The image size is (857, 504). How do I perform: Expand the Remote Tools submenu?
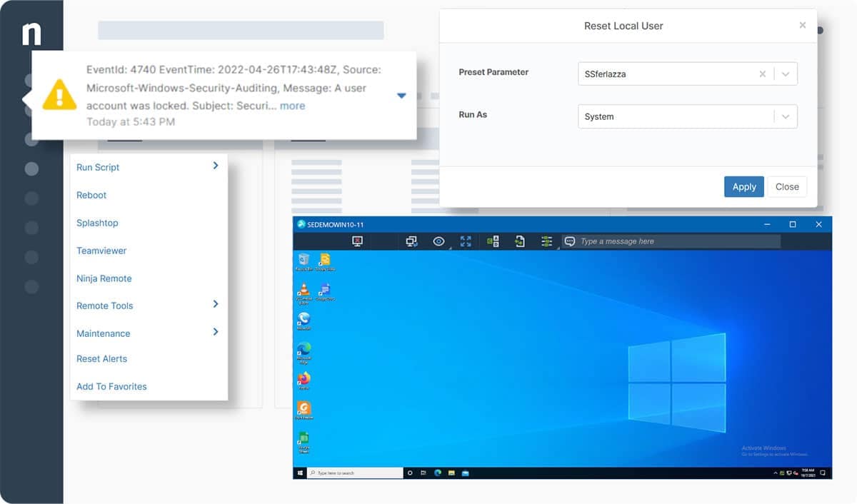(104, 306)
